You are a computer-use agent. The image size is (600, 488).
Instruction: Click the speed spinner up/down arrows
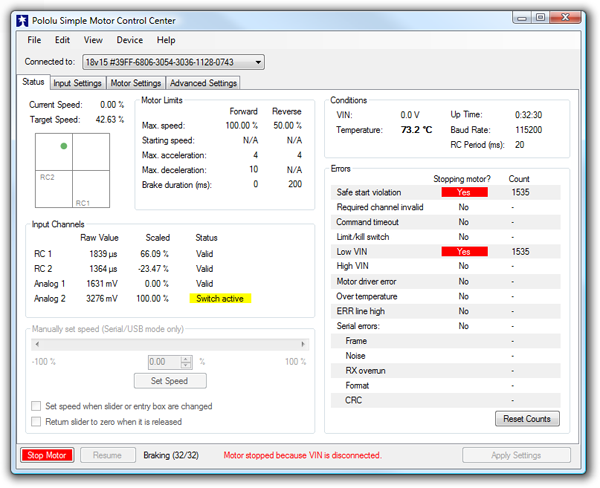185,361
